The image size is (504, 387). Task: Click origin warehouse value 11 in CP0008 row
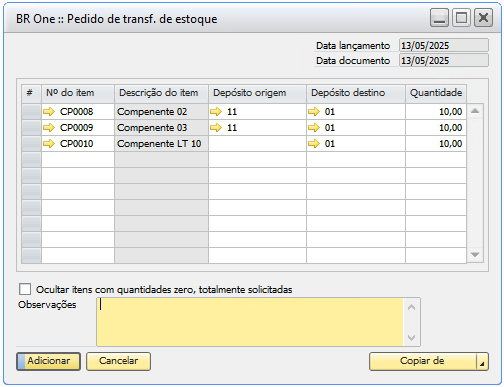[232, 112]
